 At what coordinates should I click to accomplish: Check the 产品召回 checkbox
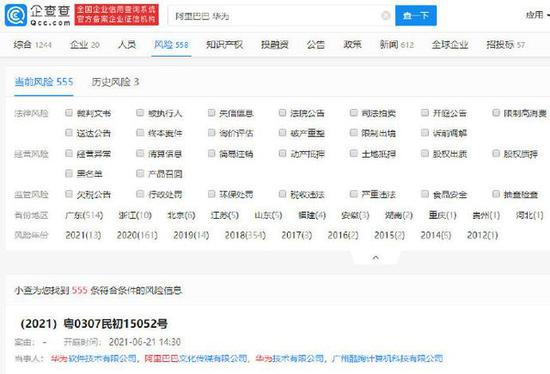click(140, 173)
